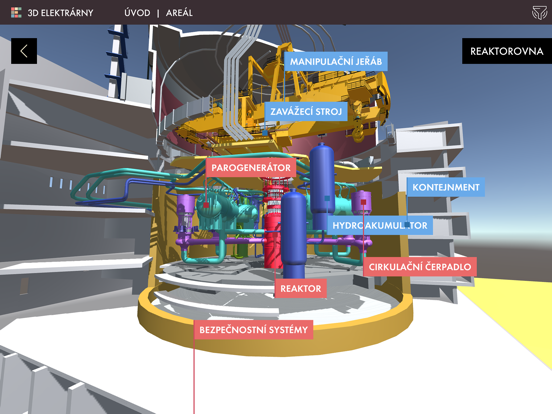This screenshot has height=414, width=552.
Task: Select the CIRKULAČNÍ ČERPADLO label
Action: click(x=420, y=267)
